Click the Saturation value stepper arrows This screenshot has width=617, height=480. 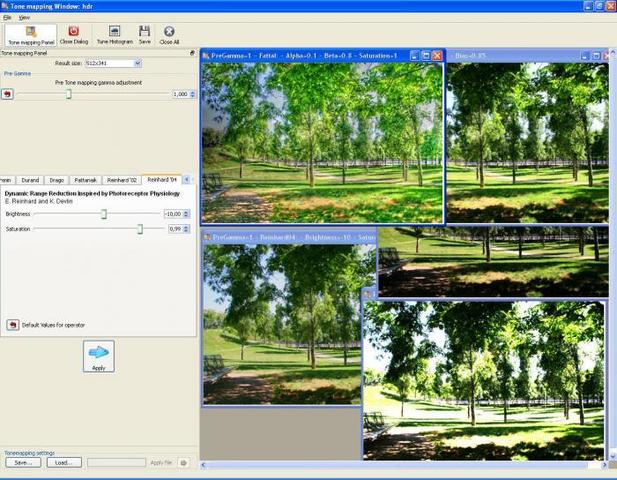(187, 229)
